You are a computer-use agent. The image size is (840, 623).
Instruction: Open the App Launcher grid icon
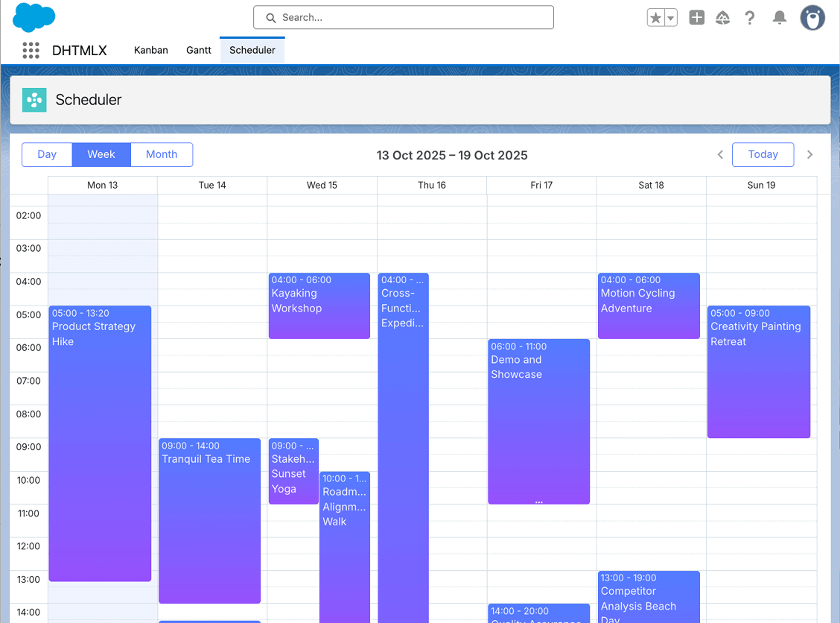31,51
